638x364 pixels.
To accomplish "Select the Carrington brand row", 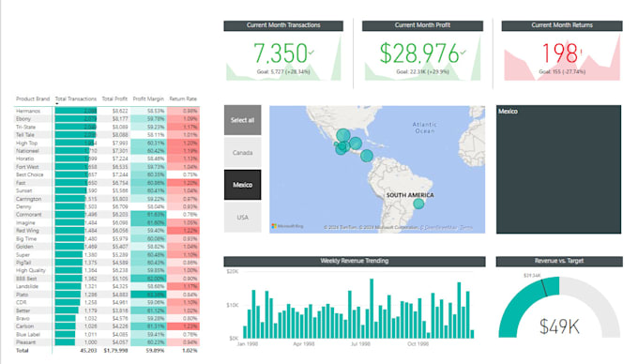I will (107, 199).
